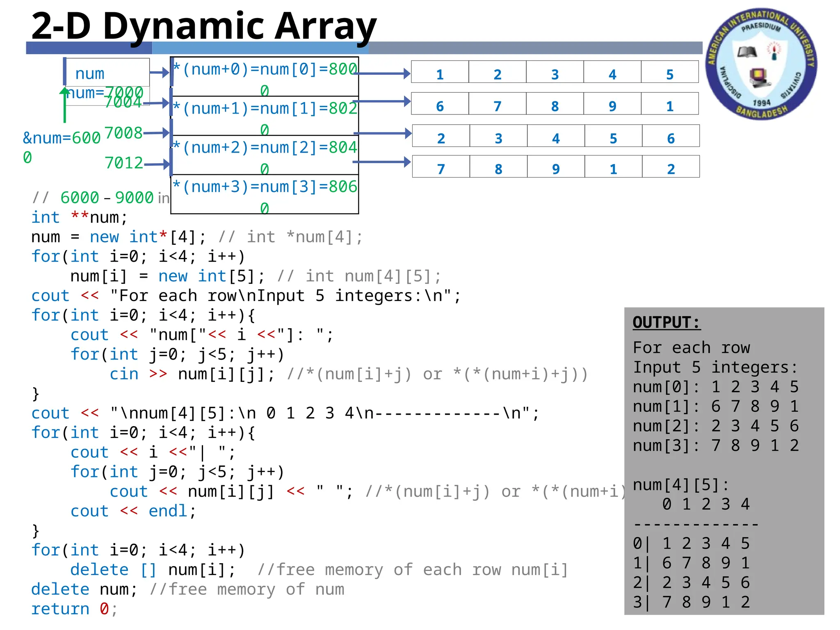This screenshot has width=840, height=630.
Task: Click cell 1 in diagram row 6-7-8-9-1
Action: click(670, 104)
